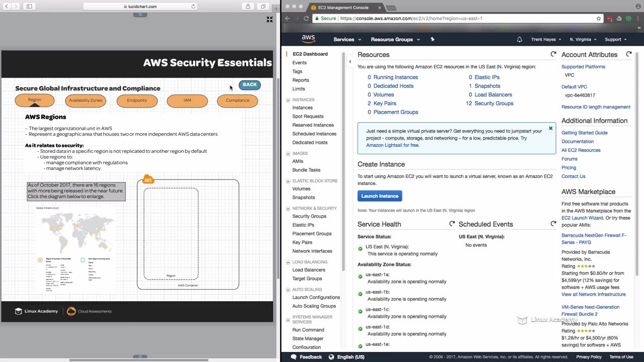Image resolution: width=644 pixels, height=362 pixels.
Task: Dismiss the Lightsail promotion banner
Action: [x=550, y=128]
